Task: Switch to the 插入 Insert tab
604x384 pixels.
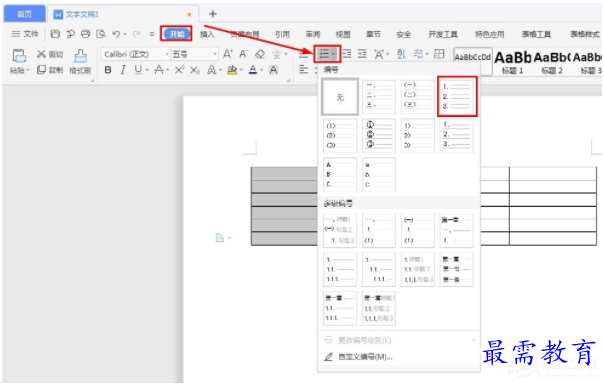Action: (207, 34)
